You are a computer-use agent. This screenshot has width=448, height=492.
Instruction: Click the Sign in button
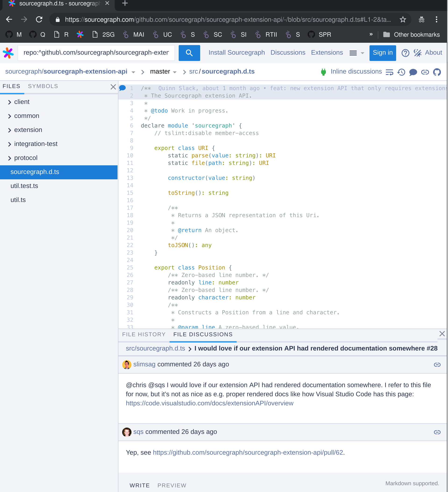click(383, 53)
